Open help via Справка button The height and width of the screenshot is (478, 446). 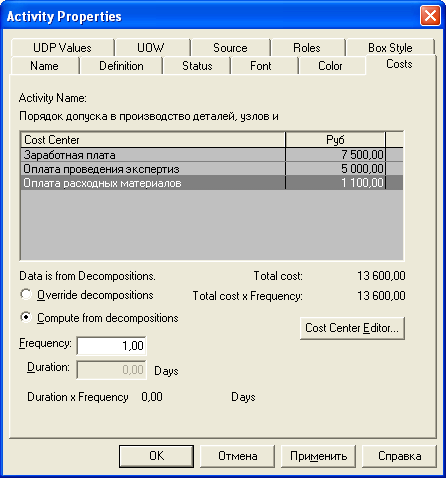tap(399, 456)
